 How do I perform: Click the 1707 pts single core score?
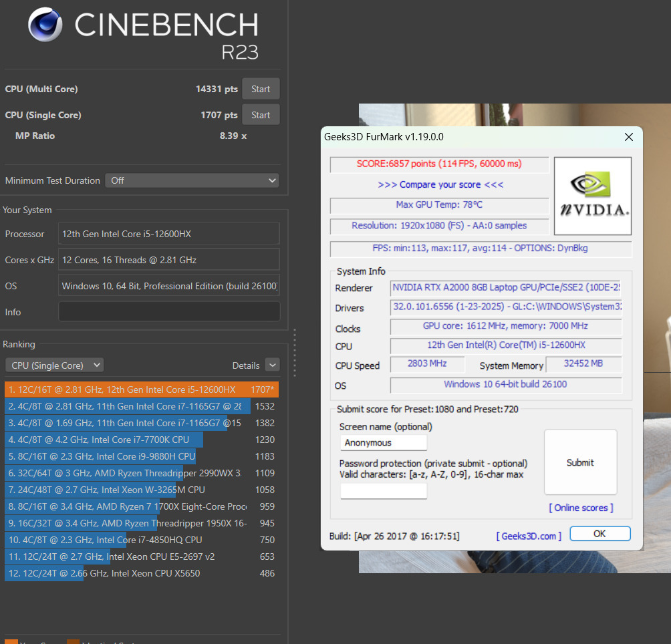click(219, 115)
